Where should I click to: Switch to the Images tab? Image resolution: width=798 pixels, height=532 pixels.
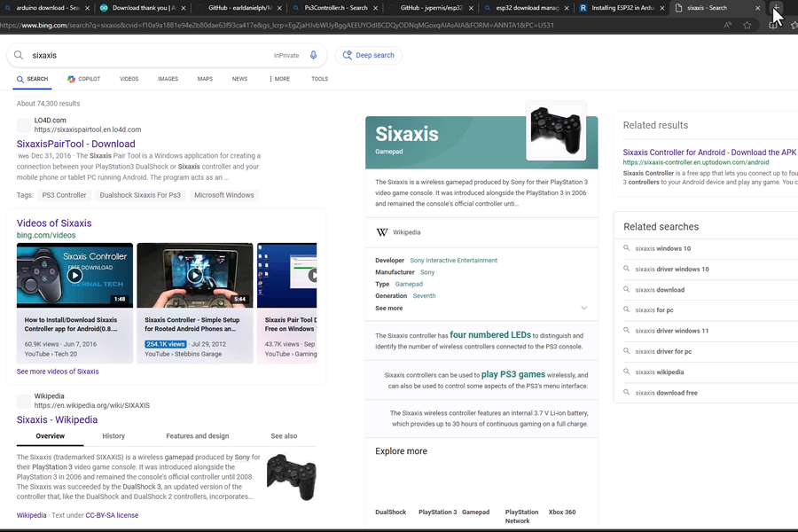(168, 79)
